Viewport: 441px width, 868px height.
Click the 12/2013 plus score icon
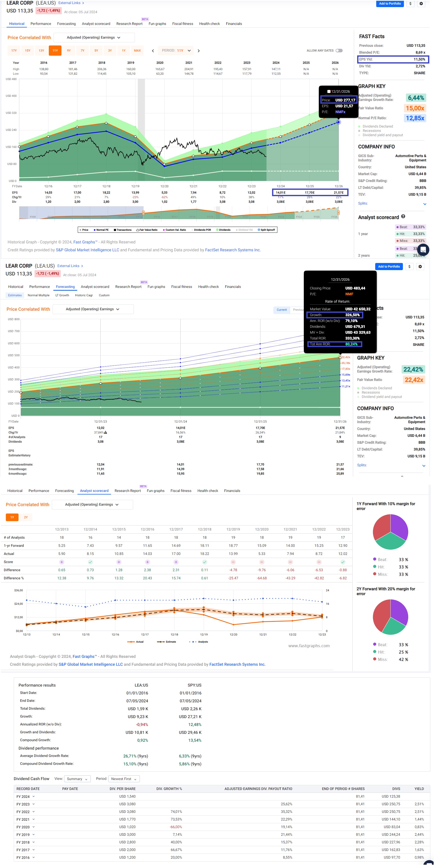(62, 562)
